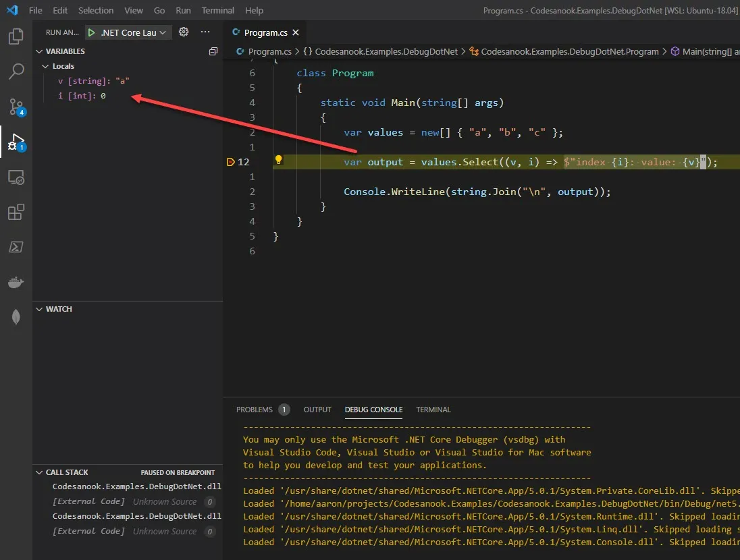Viewport: 740px width, 560px height.
Task: Open the PowerShell panel icon in activity bar
Action: coord(16,247)
